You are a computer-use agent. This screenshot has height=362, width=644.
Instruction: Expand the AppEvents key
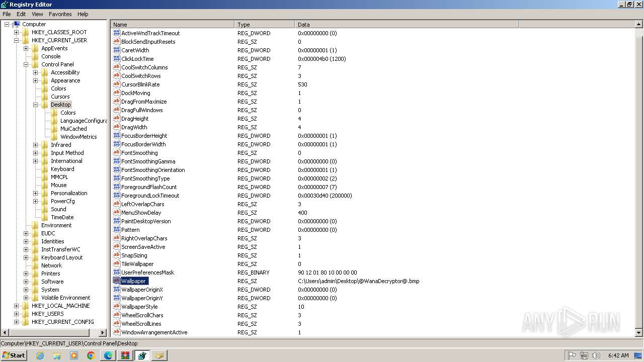[x=26, y=48]
